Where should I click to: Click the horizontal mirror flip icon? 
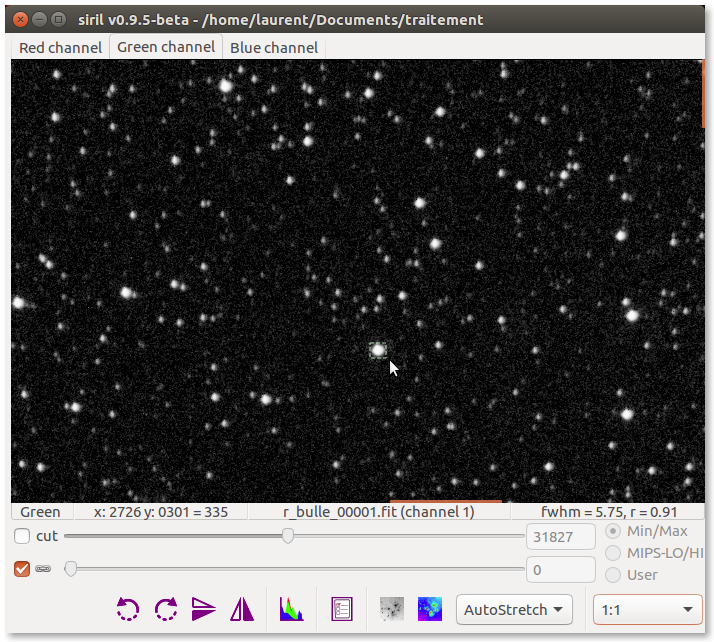pyautogui.click(x=204, y=609)
